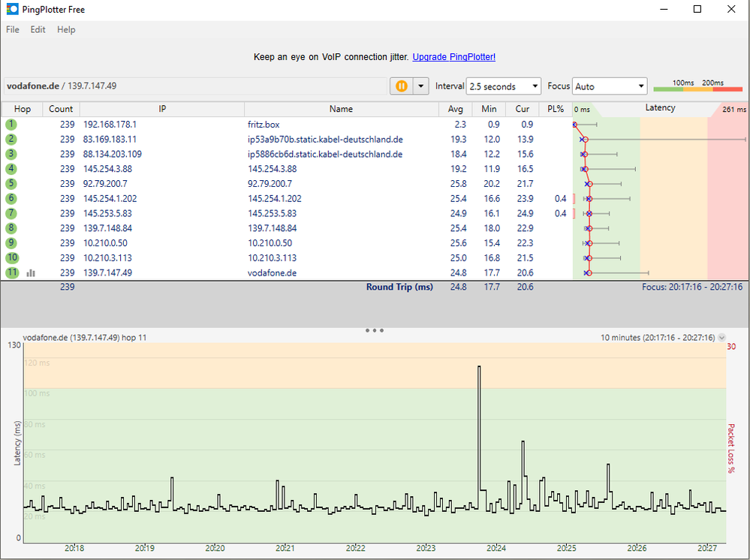This screenshot has width=750, height=560.
Task: Expand the 10 minutes timeline range chevron
Action: pyautogui.click(x=722, y=338)
